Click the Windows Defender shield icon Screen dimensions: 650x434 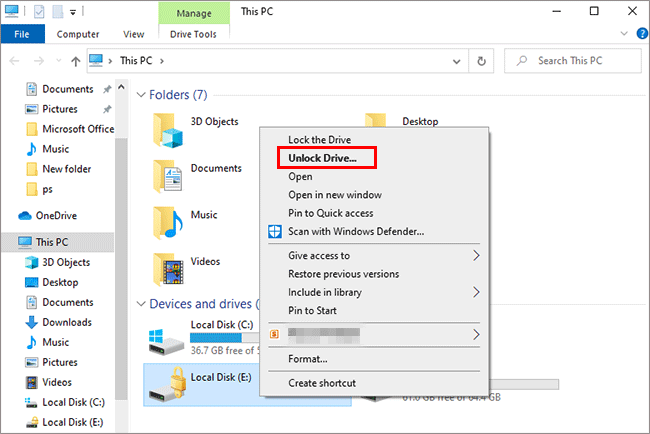coord(274,231)
